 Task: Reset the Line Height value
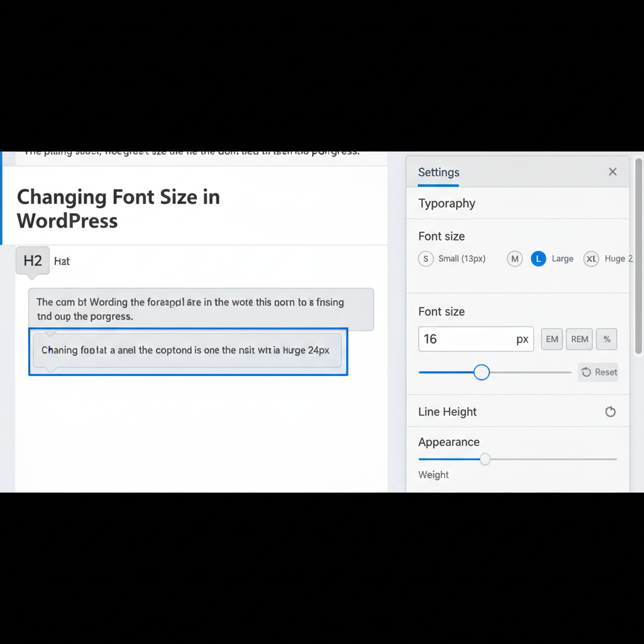(x=610, y=411)
